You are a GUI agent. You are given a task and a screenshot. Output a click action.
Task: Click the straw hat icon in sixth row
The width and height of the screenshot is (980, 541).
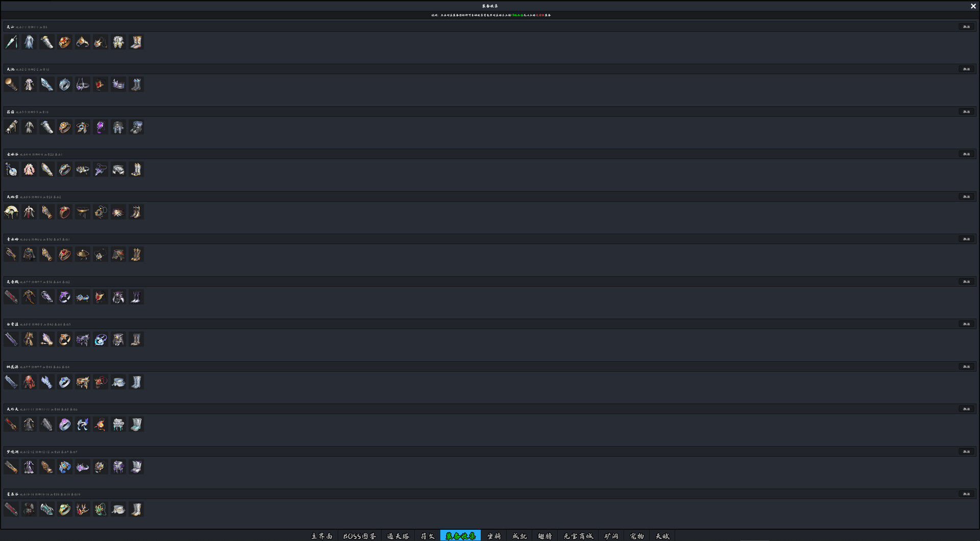pos(83,254)
